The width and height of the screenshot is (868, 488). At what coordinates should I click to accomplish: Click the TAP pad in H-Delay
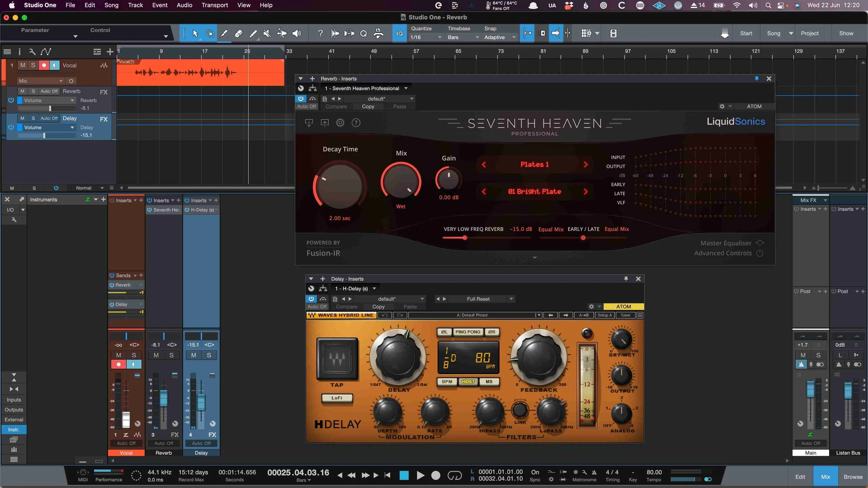[337, 359]
